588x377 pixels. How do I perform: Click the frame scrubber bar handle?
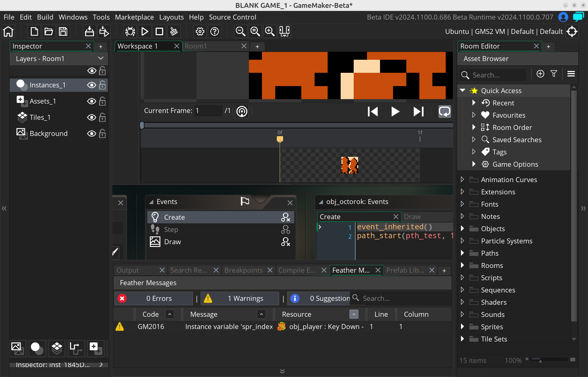(142, 125)
